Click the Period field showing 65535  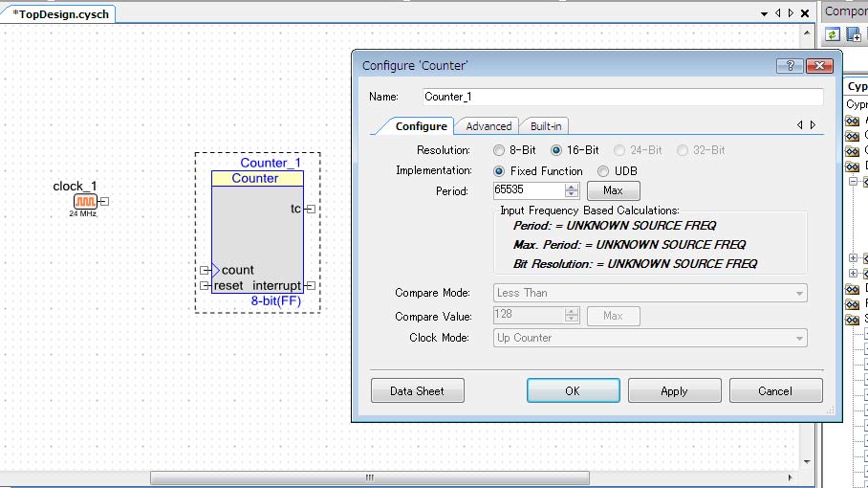point(529,190)
